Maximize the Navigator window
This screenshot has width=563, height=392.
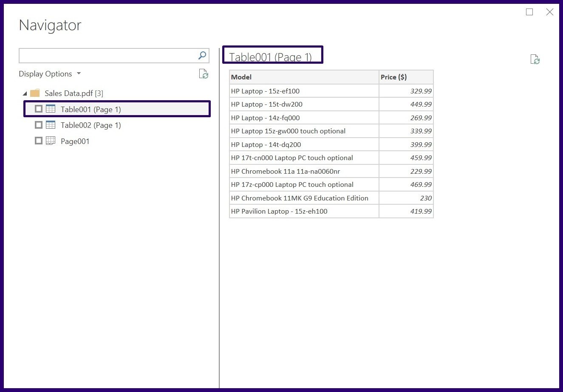coord(529,12)
